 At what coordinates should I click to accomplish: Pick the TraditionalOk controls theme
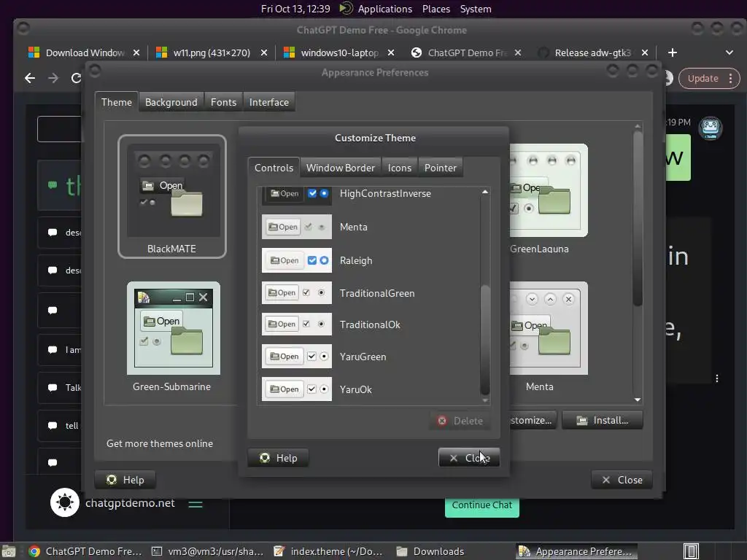click(370, 324)
